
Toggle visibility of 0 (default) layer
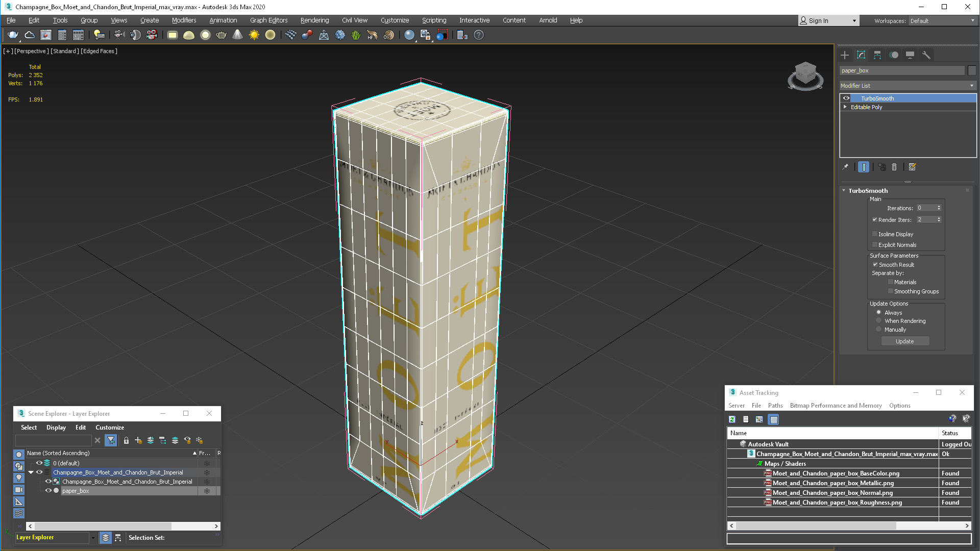coord(39,463)
